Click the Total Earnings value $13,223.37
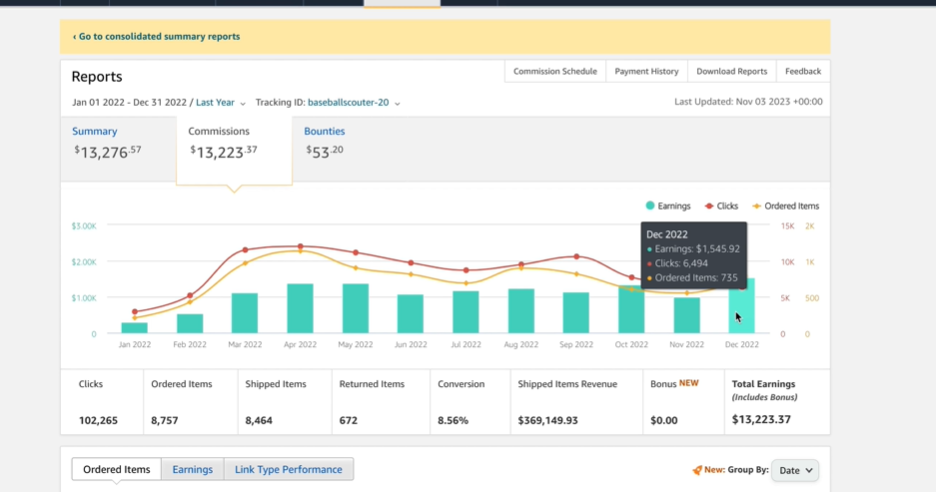This screenshot has width=936, height=492. tap(762, 420)
